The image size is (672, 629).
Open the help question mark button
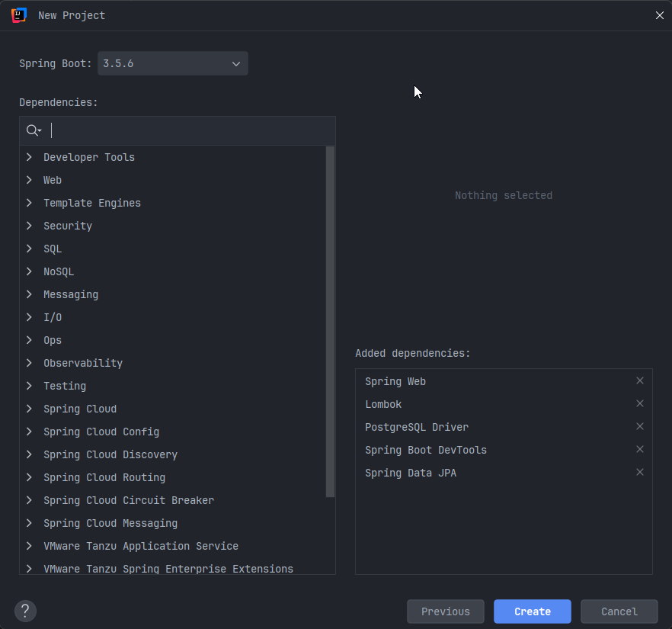[x=25, y=611]
